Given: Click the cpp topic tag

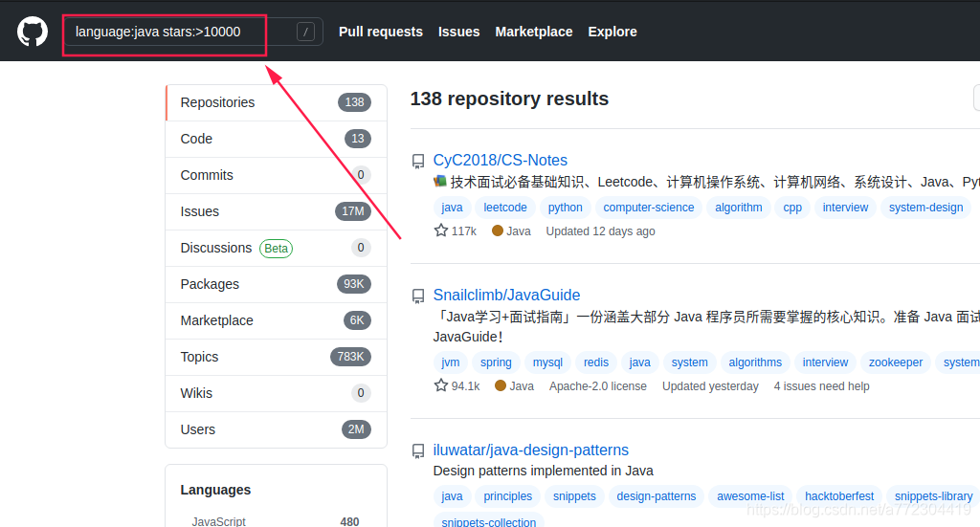Looking at the screenshot, I should point(792,208).
